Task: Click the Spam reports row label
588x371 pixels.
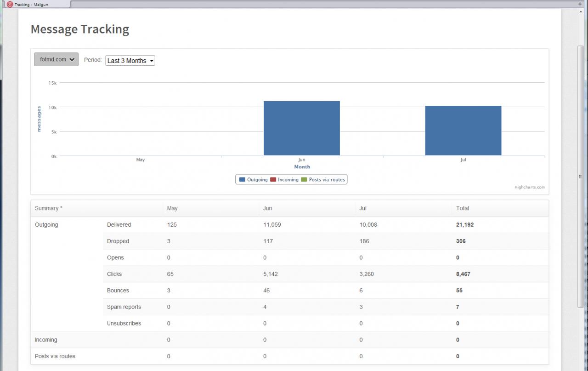Action: click(x=124, y=307)
